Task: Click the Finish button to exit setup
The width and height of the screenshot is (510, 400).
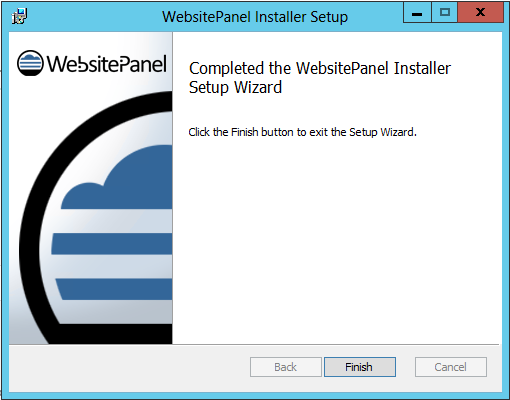Action: [360, 367]
